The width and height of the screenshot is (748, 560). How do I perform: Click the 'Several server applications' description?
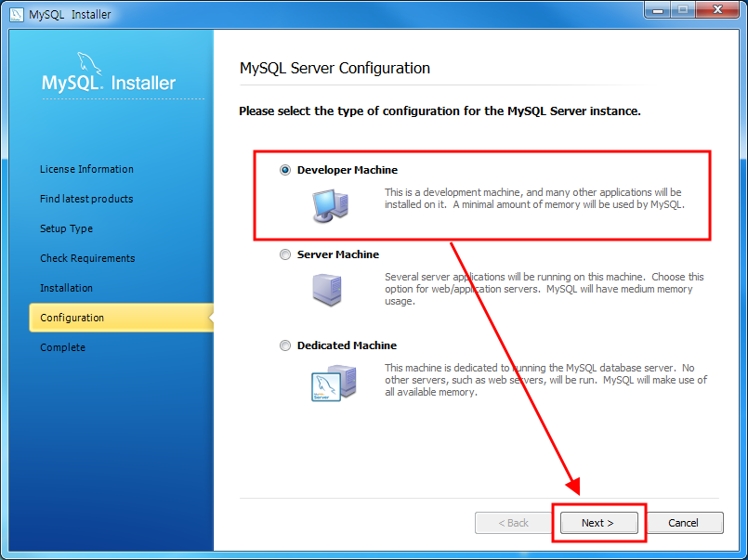pos(545,289)
